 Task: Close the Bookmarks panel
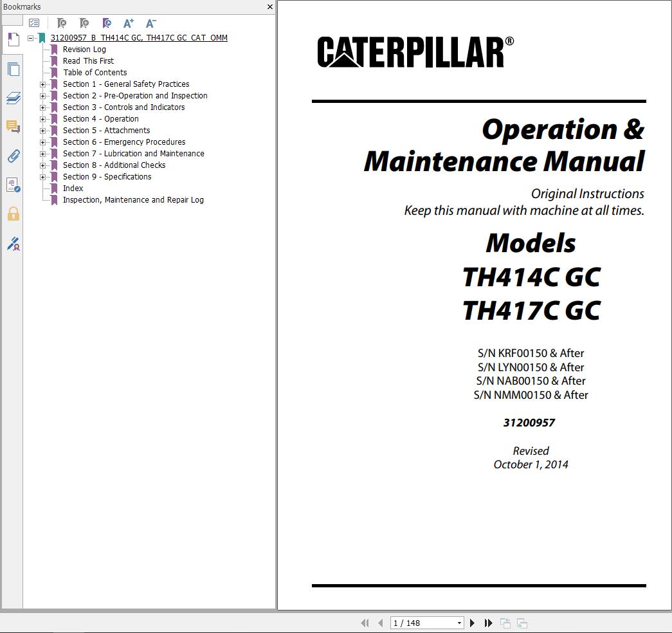[x=269, y=7]
